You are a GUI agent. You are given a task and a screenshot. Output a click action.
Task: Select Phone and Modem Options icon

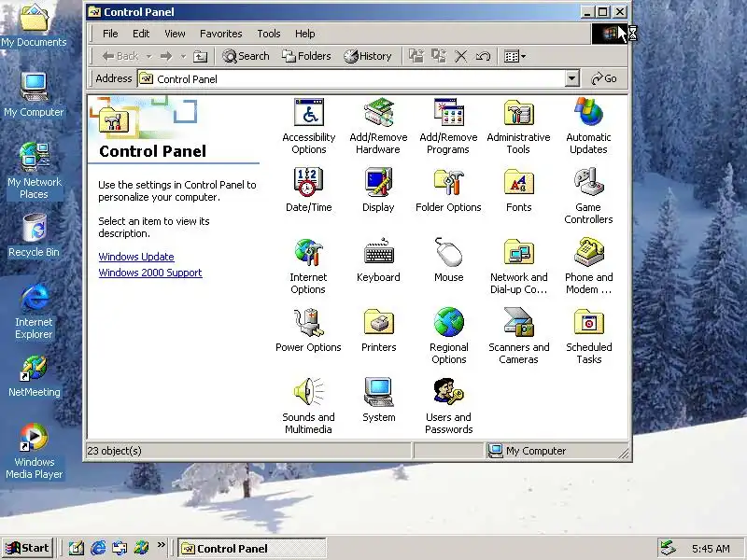pyautogui.click(x=588, y=252)
